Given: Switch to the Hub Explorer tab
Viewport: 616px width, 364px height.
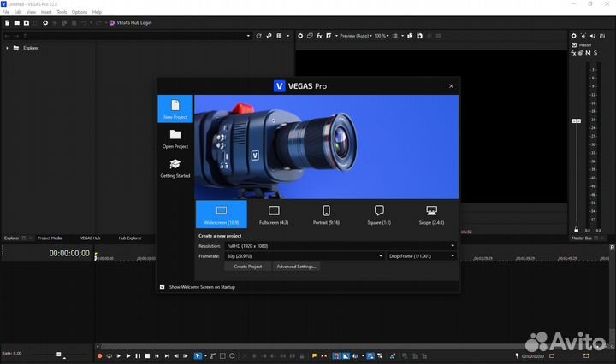Looking at the screenshot, I should [130, 238].
